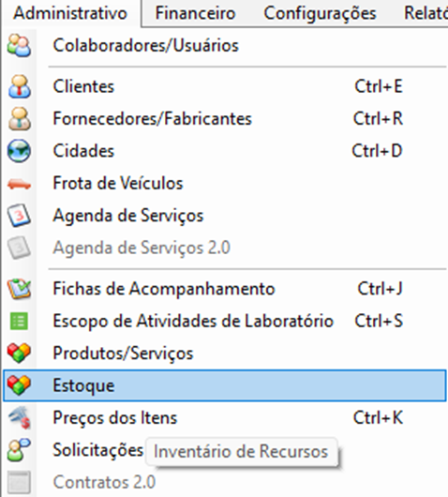Open the partially visible Relatórios menu

426,13
